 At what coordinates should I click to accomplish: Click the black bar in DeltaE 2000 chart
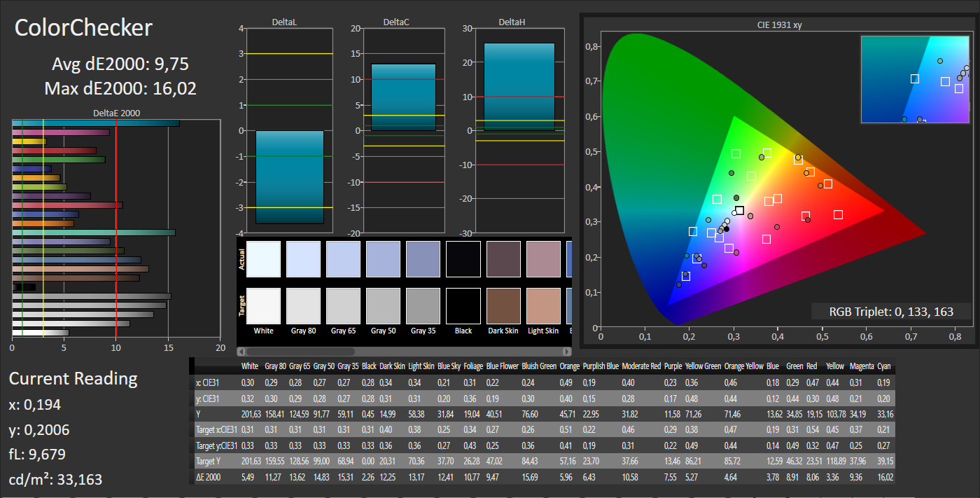point(24,286)
